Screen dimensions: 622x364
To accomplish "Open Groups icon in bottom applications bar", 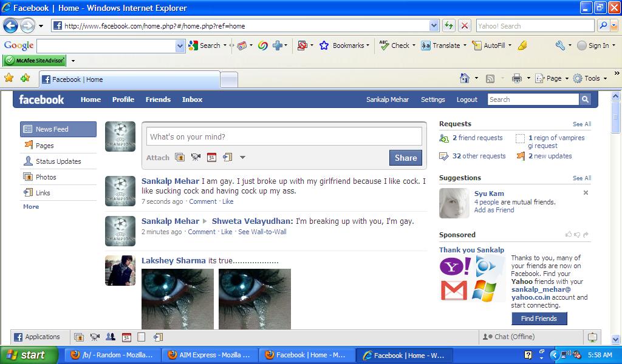I will coord(111,337).
